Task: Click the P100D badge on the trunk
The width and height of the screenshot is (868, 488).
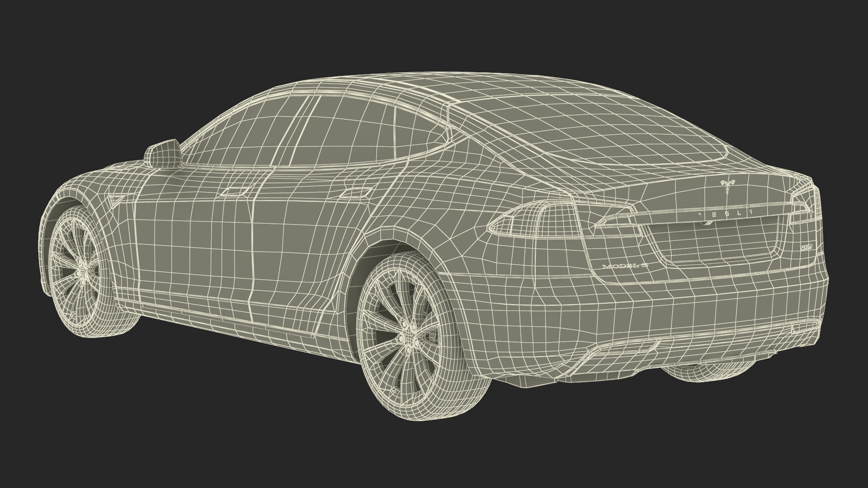Action: coord(806,247)
